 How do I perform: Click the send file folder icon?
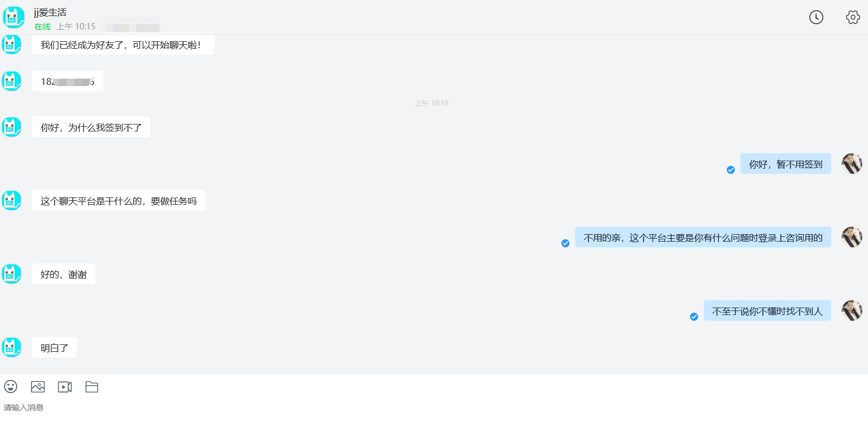click(x=92, y=387)
